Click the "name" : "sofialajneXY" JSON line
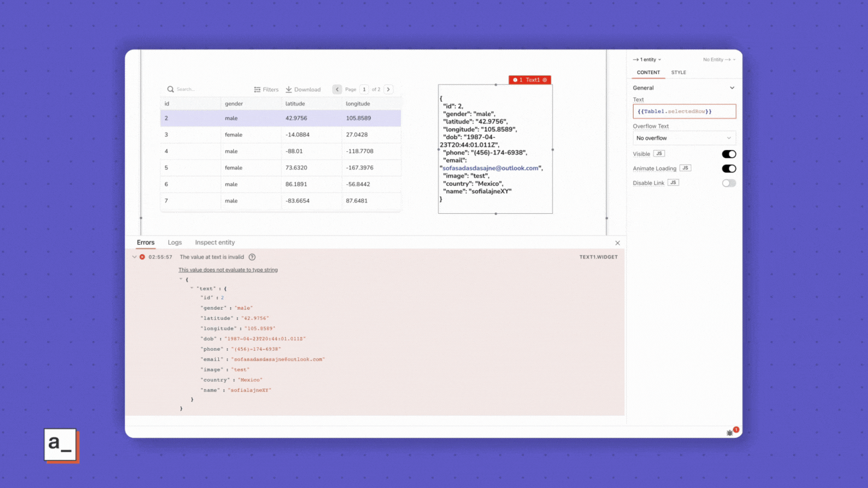 [x=236, y=390]
